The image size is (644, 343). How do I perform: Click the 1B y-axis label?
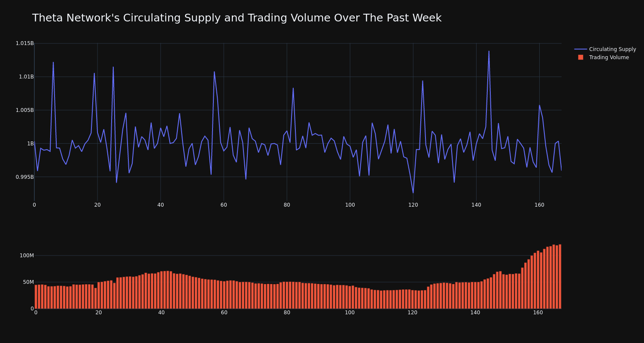pyautogui.click(x=30, y=144)
